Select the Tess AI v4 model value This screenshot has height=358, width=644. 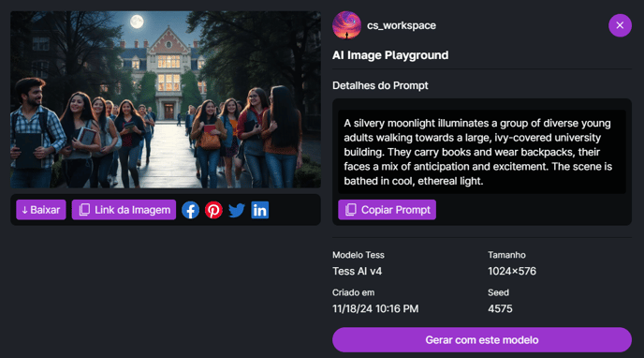357,271
